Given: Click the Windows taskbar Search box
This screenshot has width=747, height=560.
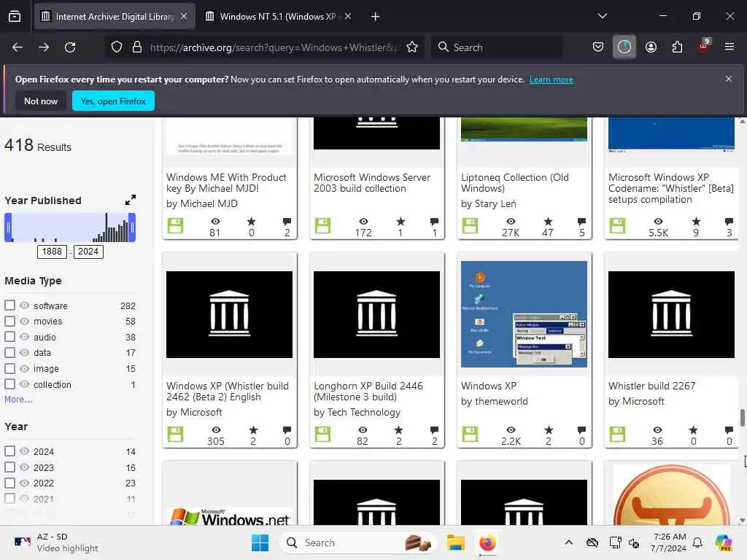Looking at the screenshot, I should (x=357, y=542).
